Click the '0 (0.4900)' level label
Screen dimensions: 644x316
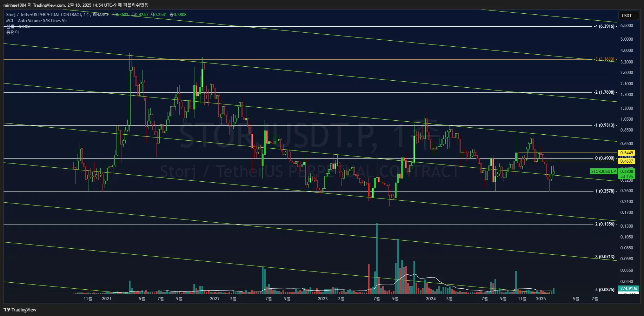[x=605, y=158]
